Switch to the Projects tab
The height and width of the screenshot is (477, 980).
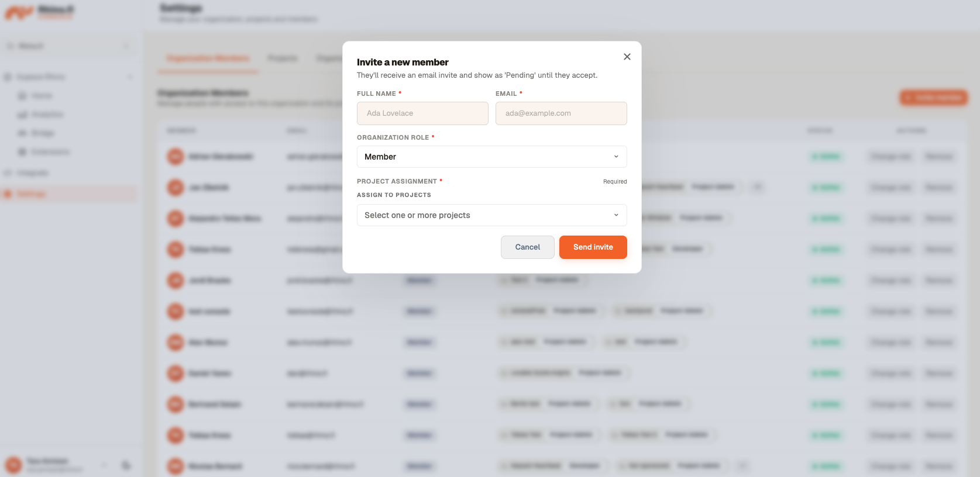[x=283, y=58]
